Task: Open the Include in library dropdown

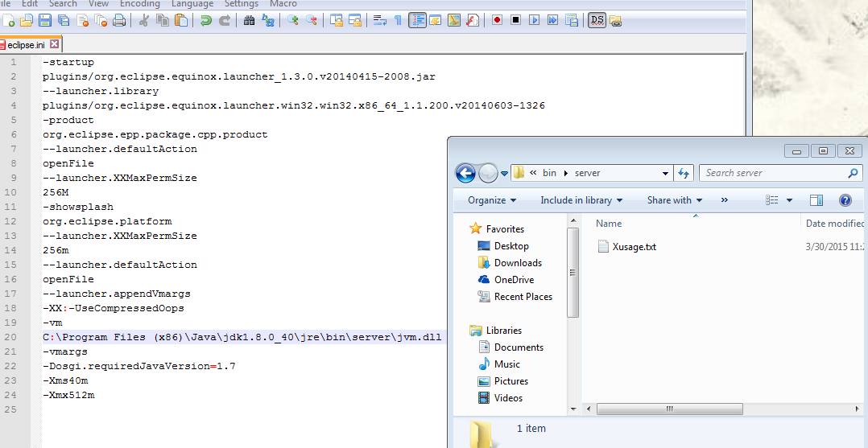Action: coord(581,200)
